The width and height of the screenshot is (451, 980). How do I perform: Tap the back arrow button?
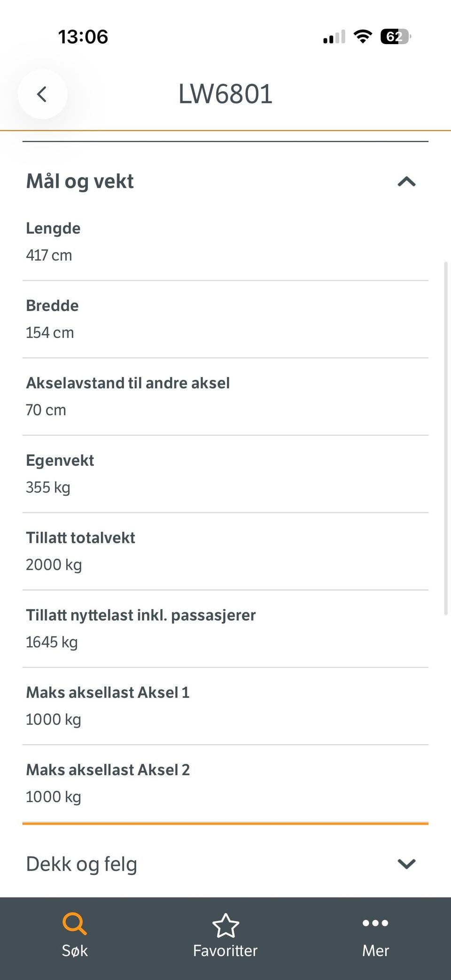42,94
